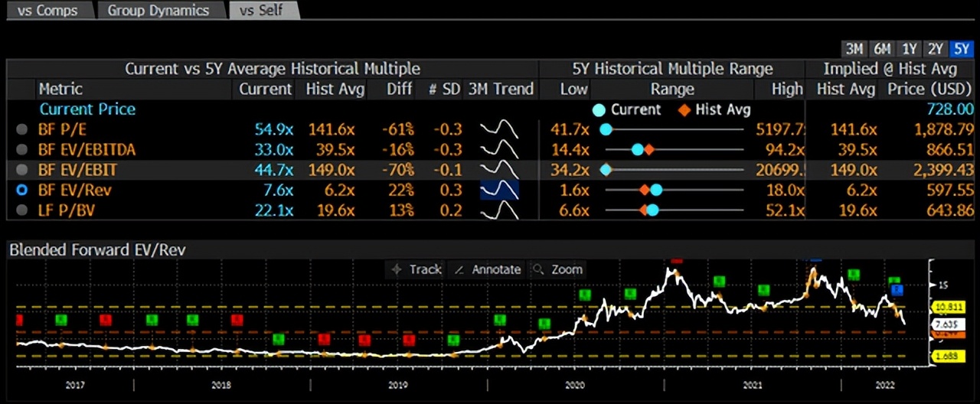Click the blue event marker near 2022
This screenshot has width=980, height=404.
[x=898, y=290]
